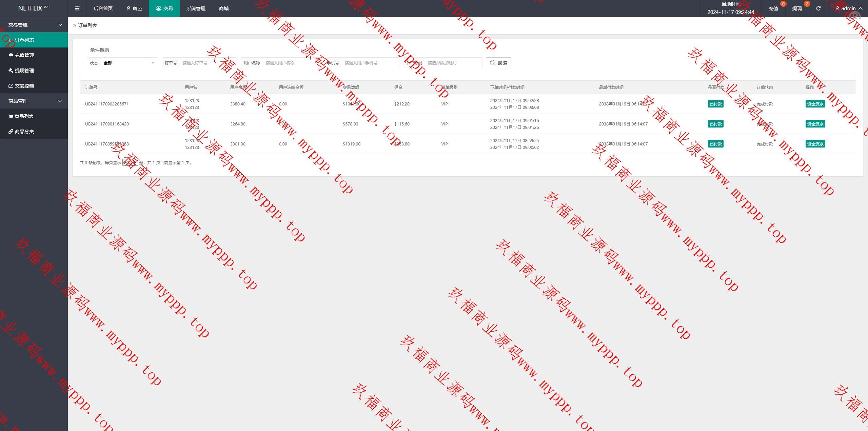This screenshot has height=431, width=868.
Task: Collapse the 交易管理 sidebar section
Action: (34, 25)
